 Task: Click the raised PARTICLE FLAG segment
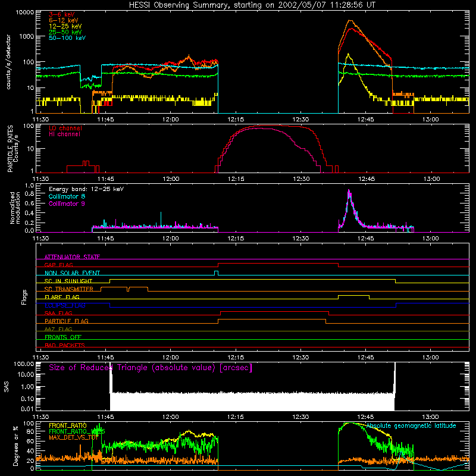[x=272, y=320]
